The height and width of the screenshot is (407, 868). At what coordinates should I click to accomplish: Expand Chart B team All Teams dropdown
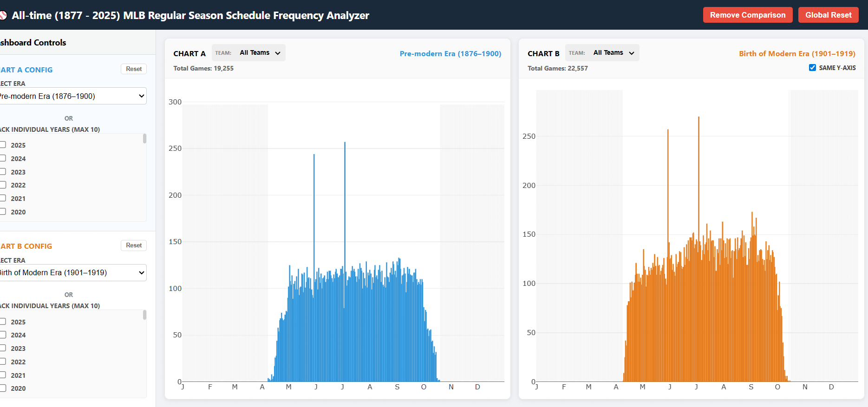(613, 53)
